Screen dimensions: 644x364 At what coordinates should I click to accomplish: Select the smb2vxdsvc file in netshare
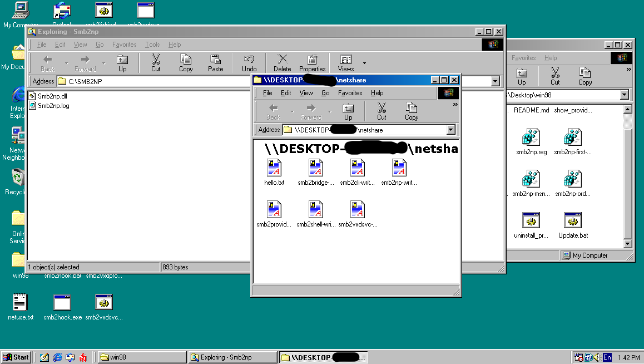(x=358, y=214)
